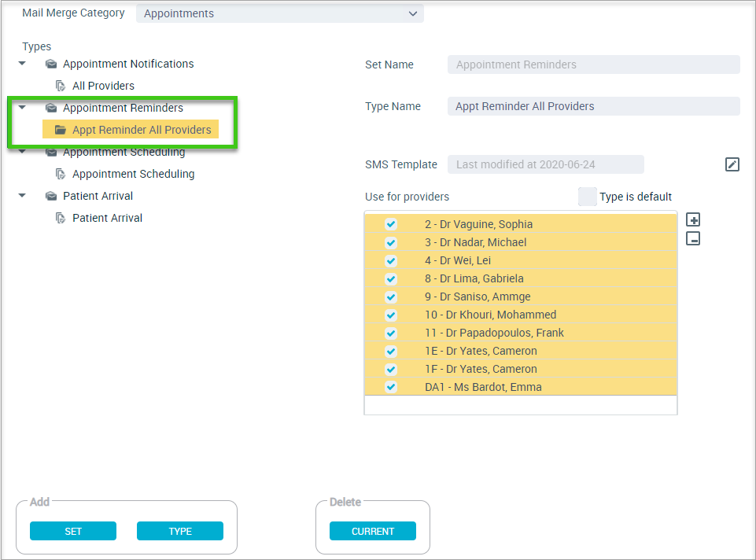Click the Appointment Reminders set envelope icon

(x=51, y=108)
